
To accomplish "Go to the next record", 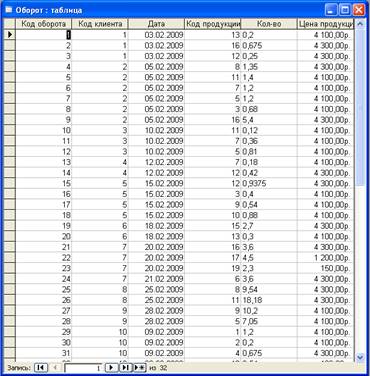I will point(111,368).
